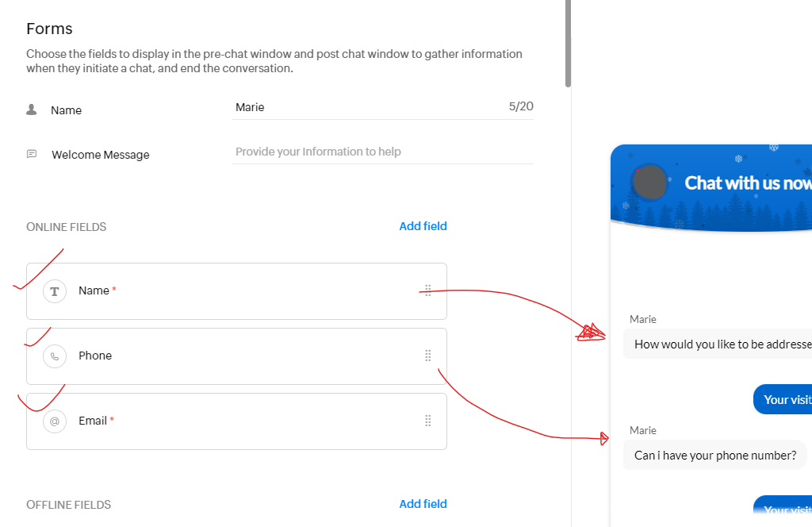Click the 'Can i have your phone number?' message
The image size is (812, 527).
(x=714, y=455)
